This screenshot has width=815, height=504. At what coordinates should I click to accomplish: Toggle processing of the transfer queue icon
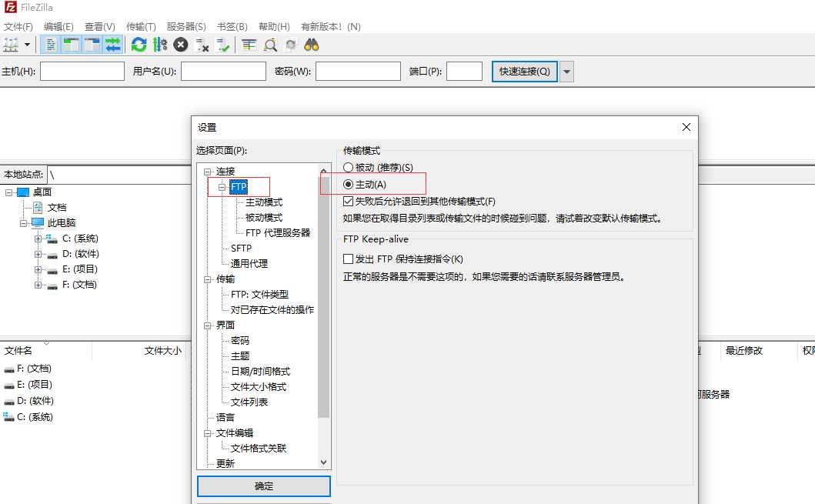pyautogui.click(x=159, y=45)
